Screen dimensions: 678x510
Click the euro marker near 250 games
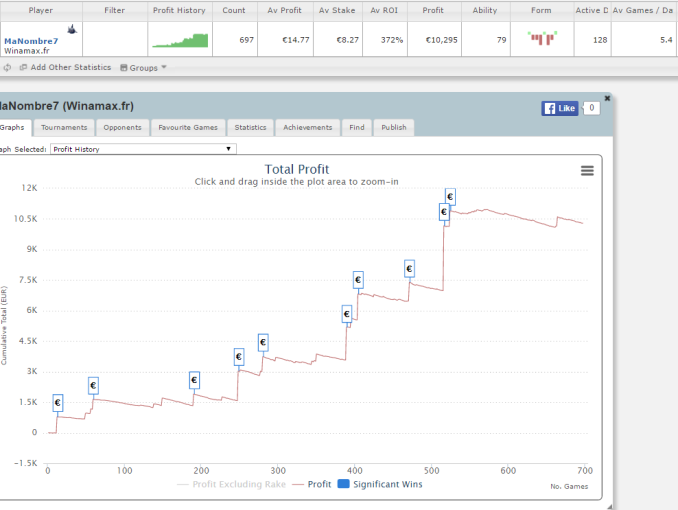(x=239, y=357)
